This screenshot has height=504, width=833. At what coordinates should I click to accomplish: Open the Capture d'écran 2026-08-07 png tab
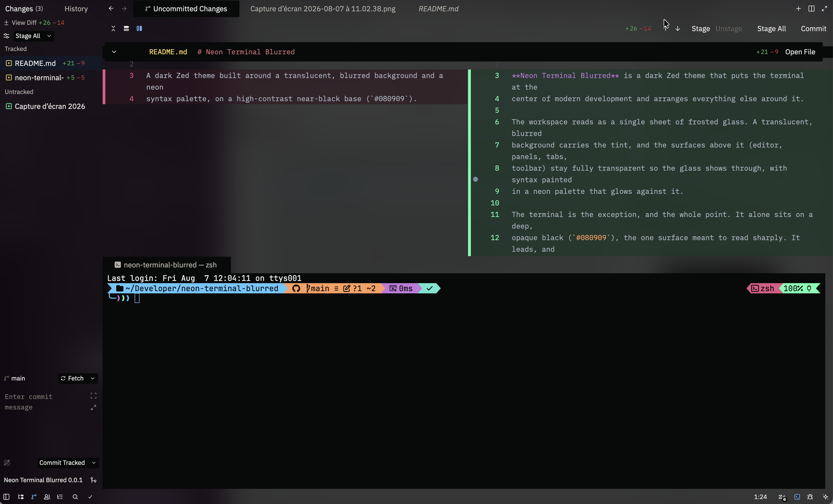[x=322, y=9]
